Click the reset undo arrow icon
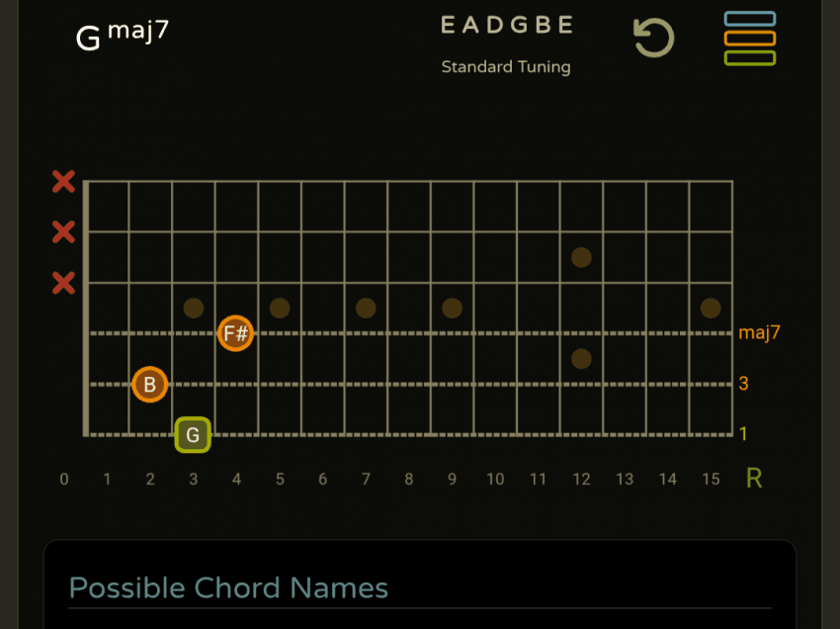Image resolution: width=840 pixels, height=629 pixels. tap(653, 39)
